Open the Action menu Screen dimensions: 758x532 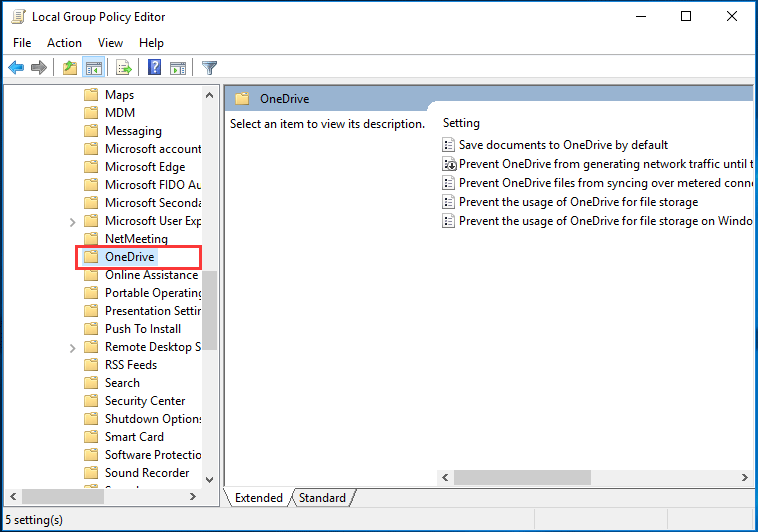64,43
